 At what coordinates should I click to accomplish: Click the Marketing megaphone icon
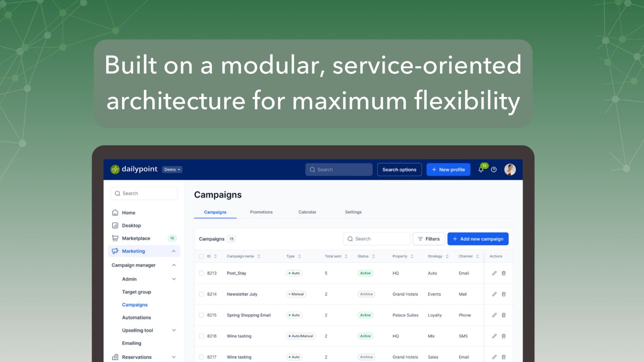(x=115, y=251)
